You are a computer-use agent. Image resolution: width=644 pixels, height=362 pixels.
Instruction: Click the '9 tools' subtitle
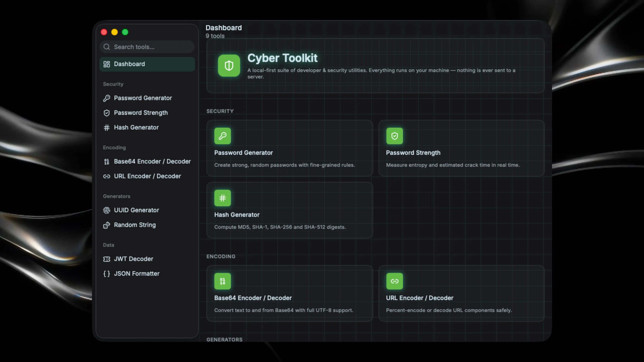[215, 36]
